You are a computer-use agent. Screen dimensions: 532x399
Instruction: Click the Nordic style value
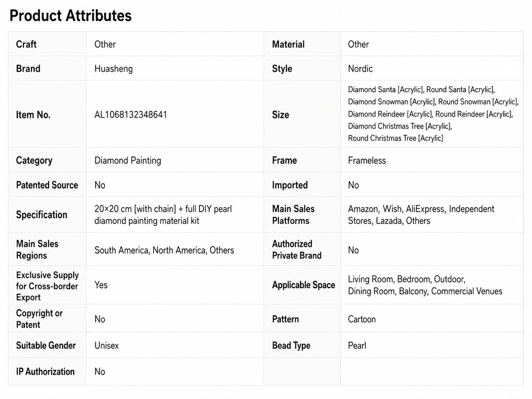(360, 69)
